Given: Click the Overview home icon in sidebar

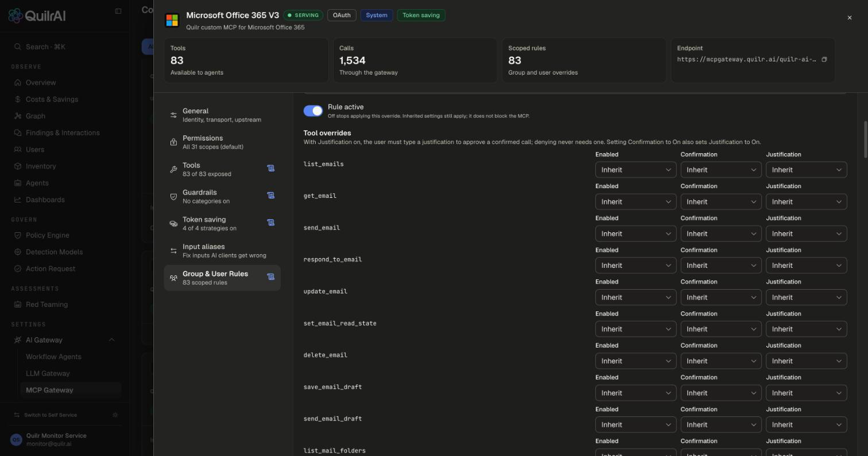Looking at the screenshot, I should coord(17,83).
